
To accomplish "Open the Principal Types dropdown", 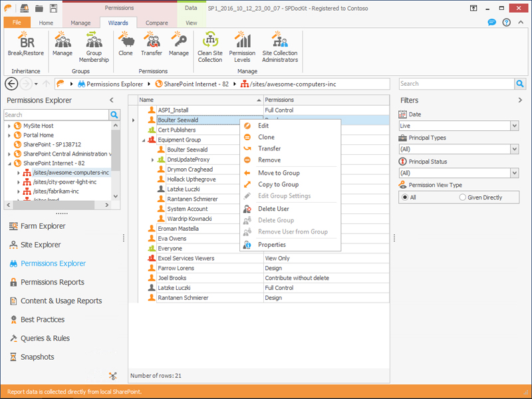I will pyautogui.click(x=514, y=149).
